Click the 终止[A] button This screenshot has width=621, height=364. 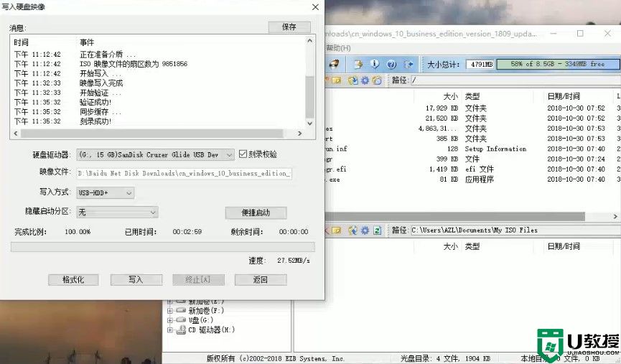click(x=198, y=279)
